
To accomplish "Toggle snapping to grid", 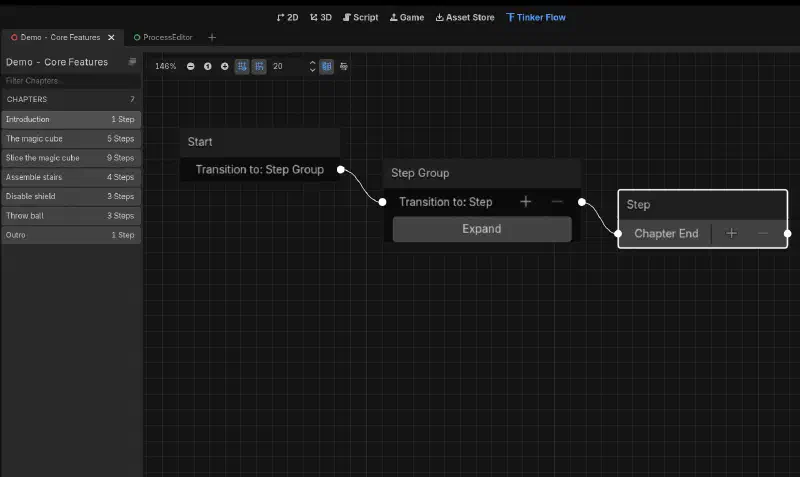I will (x=259, y=66).
